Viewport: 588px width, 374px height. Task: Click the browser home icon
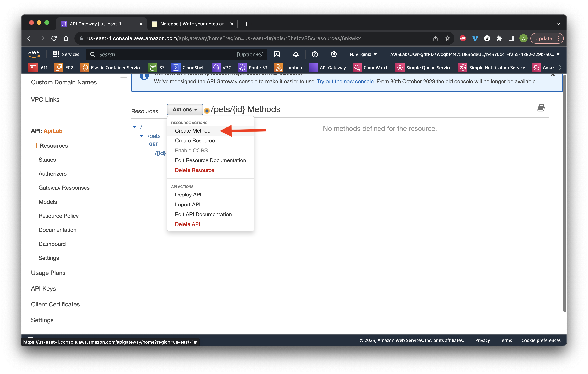(66, 38)
